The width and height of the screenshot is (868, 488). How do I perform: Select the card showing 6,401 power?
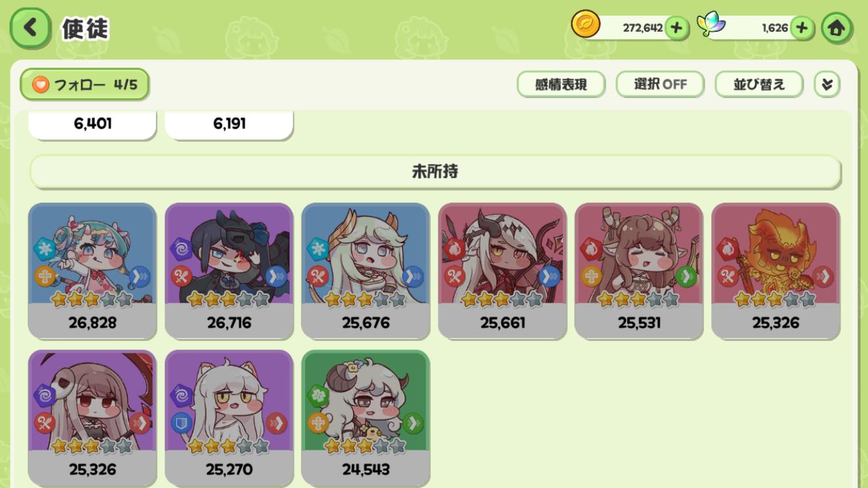pos(92,124)
